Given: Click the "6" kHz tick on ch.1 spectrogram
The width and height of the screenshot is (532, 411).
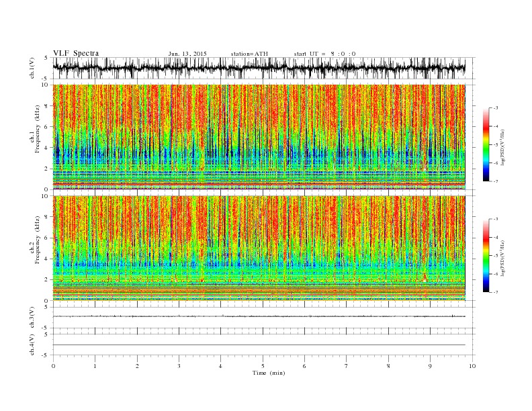Looking at the screenshot, I should (47, 127).
